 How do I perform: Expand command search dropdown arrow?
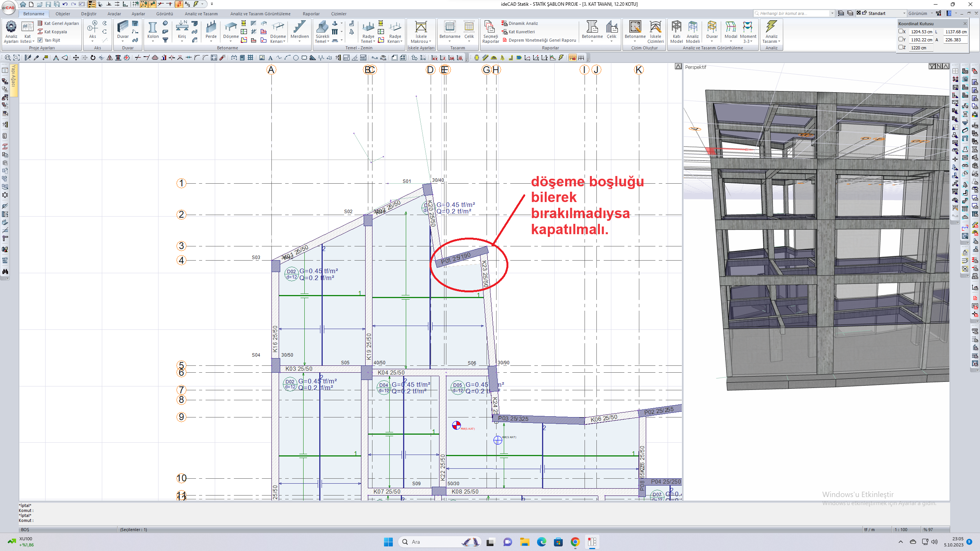(x=832, y=13)
